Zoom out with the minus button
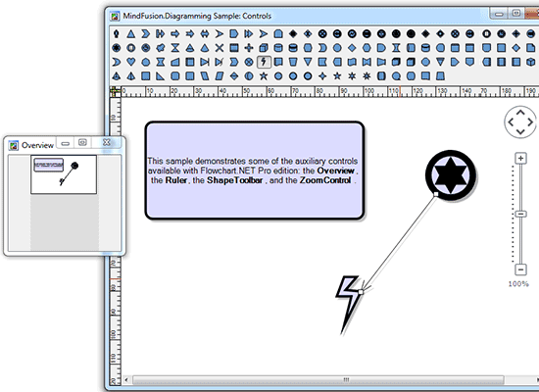The height and width of the screenshot is (392, 539). coord(520,269)
